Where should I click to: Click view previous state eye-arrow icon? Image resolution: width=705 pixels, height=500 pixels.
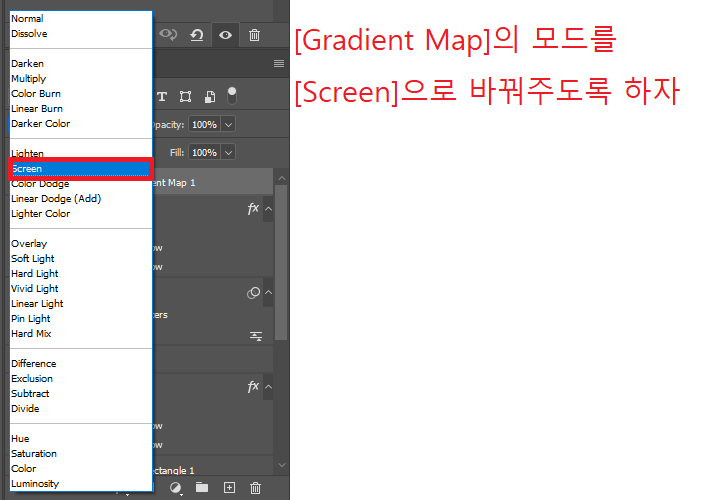(x=168, y=35)
